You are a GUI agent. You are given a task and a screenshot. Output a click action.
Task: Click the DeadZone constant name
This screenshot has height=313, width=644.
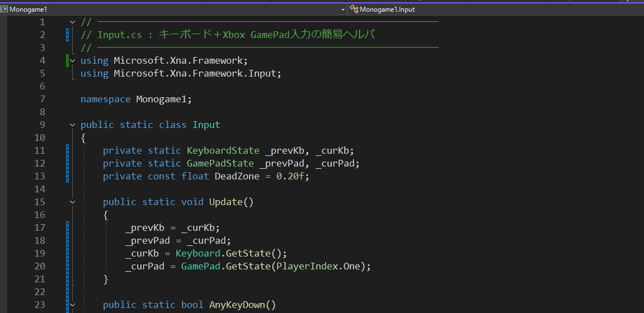[x=237, y=176]
